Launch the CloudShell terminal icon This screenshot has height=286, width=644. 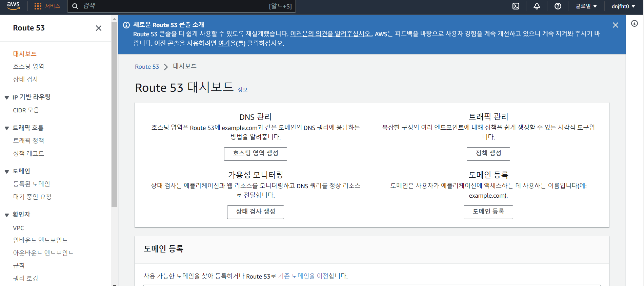pyautogui.click(x=516, y=6)
